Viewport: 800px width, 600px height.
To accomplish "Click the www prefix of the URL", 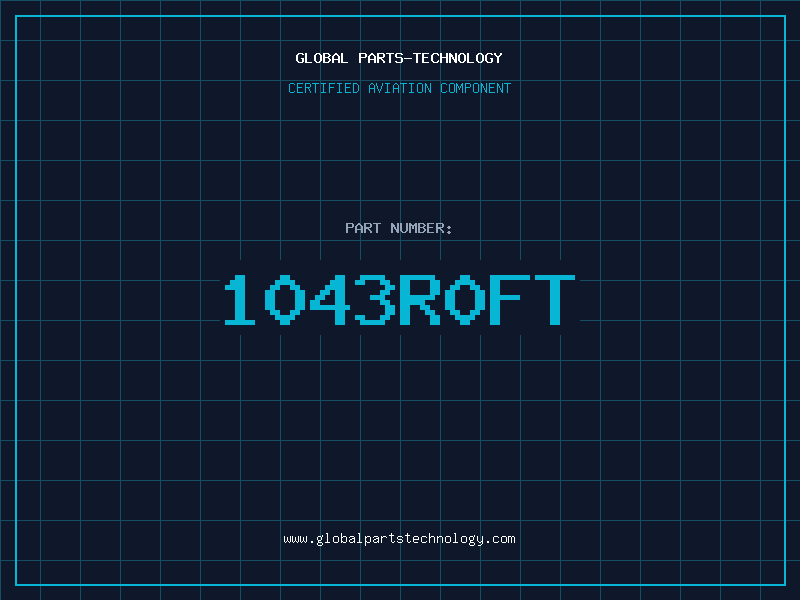I will pos(295,539).
